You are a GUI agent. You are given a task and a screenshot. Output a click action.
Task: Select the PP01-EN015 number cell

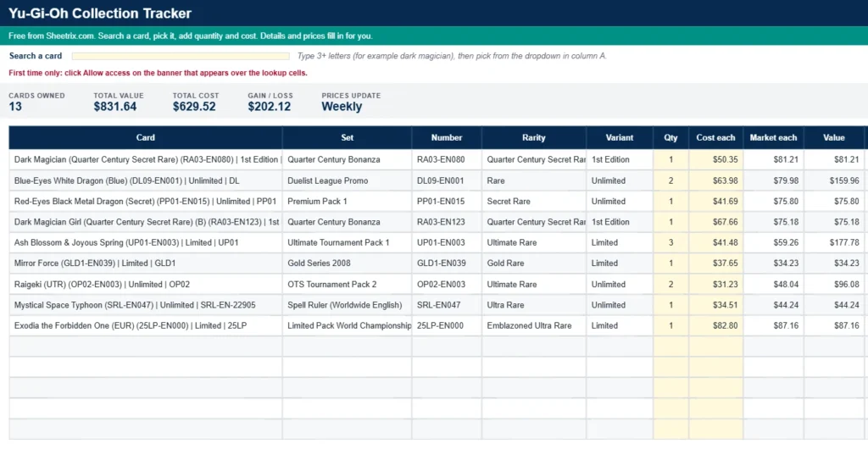pyautogui.click(x=447, y=202)
